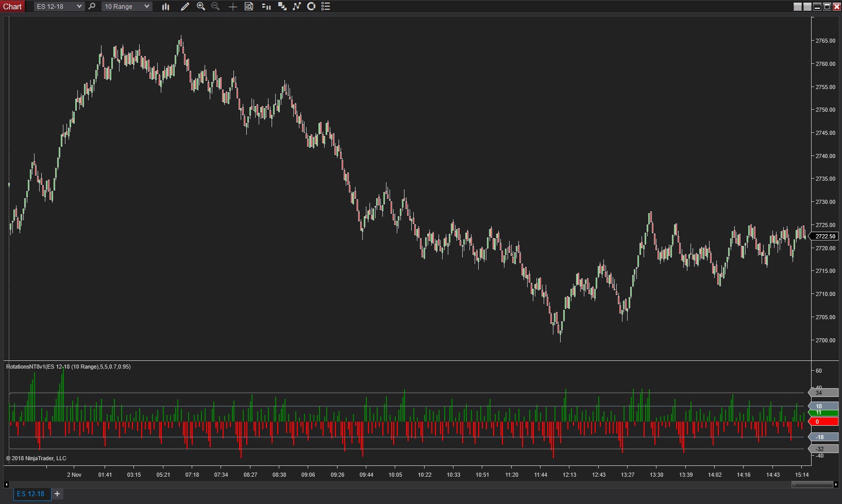Image resolution: width=842 pixels, height=504 pixels.
Task: Toggle the Chart Trader panel
Action: [266, 6]
